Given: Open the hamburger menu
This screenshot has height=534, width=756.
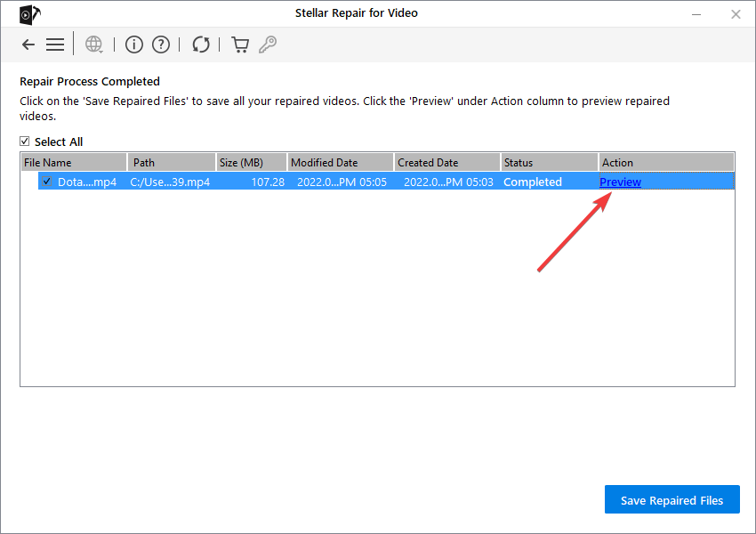Looking at the screenshot, I should tap(55, 44).
